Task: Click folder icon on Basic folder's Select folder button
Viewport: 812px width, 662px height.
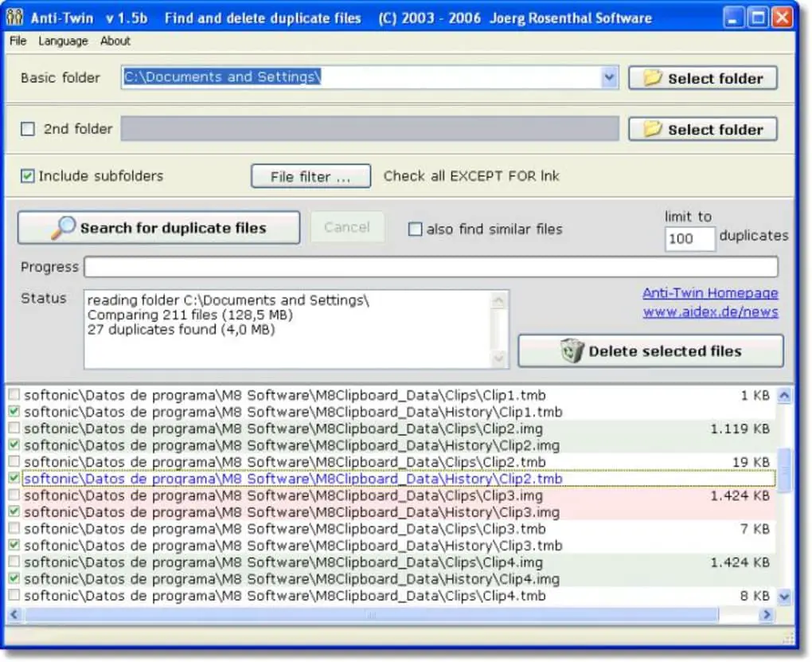Action: [653, 78]
